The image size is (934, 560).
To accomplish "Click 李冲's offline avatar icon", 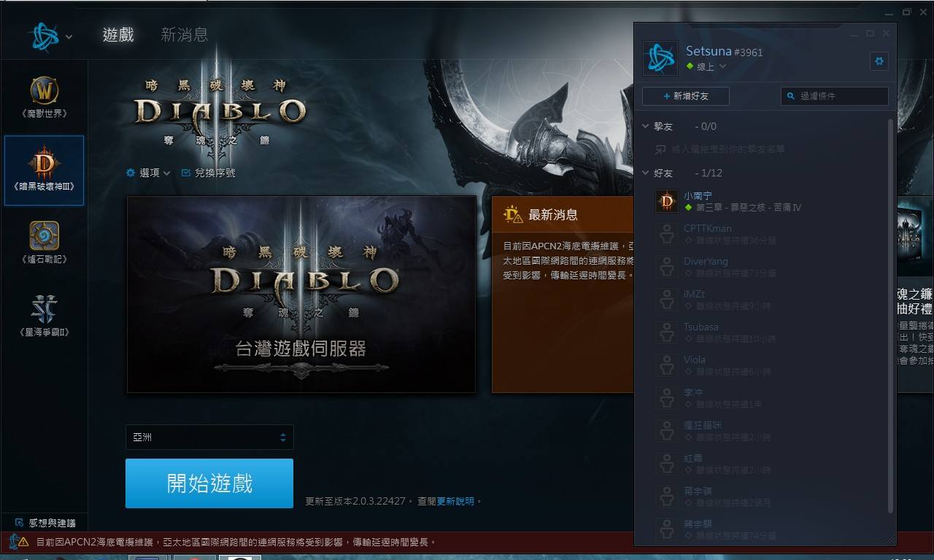I will (x=666, y=398).
